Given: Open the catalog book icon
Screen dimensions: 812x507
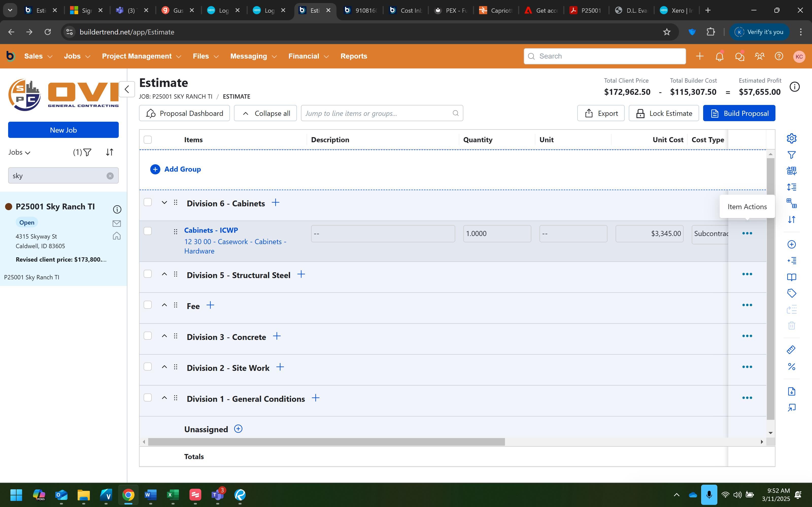Looking at the screenshot, I should (x=791, y=277).
